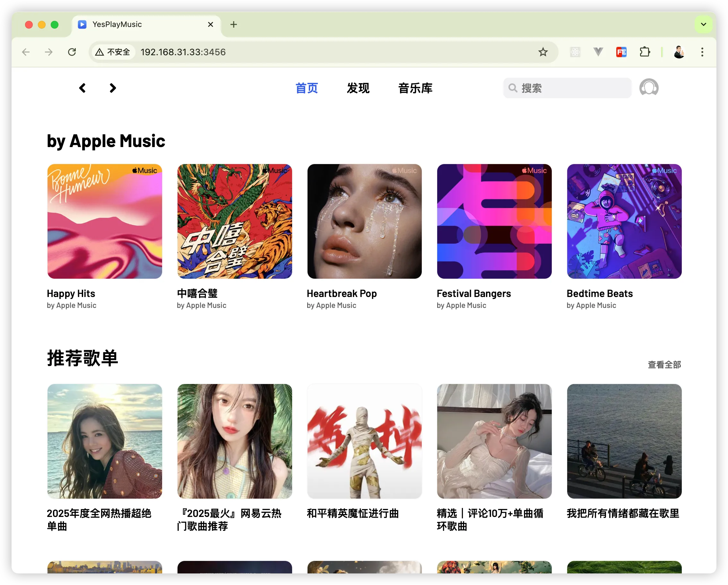Screen dimensions: 728x585
Task: Expand the tab search dropdown
Action: click(x=703, y=24)
